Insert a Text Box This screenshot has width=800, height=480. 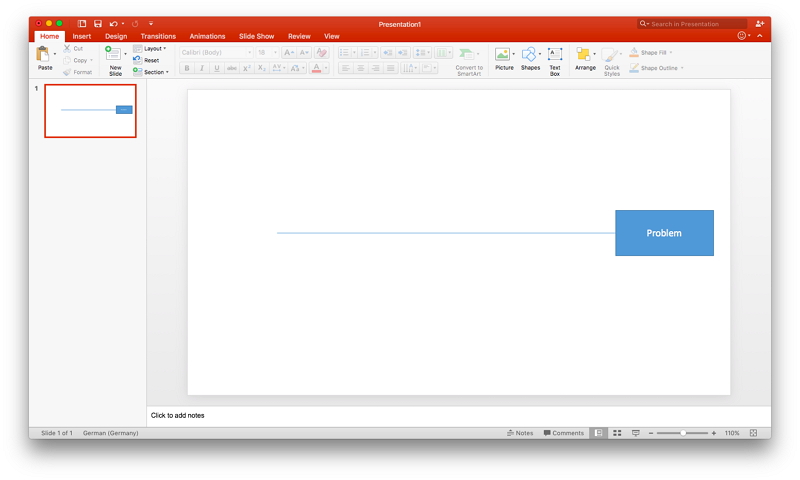point(555,56)
